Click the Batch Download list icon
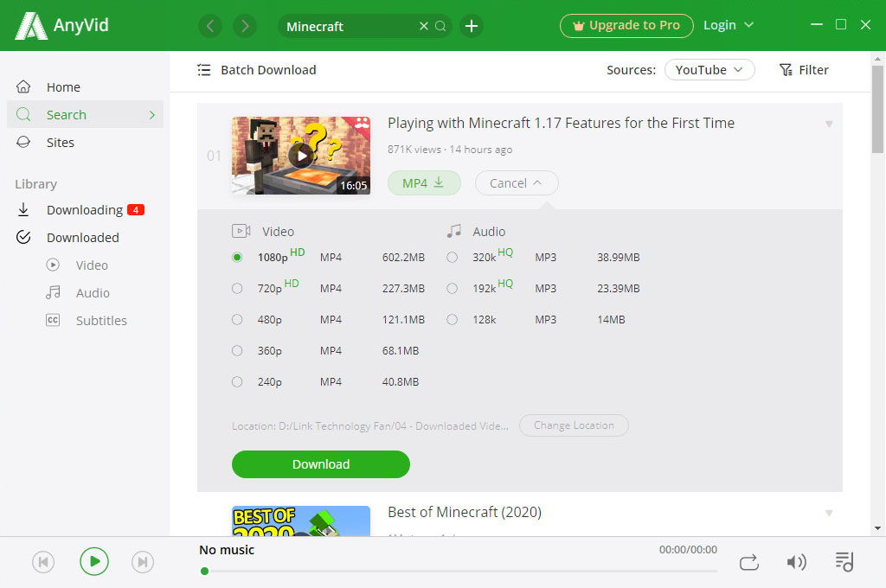Viewport: 886px width, 588px height. coord(204,70)
